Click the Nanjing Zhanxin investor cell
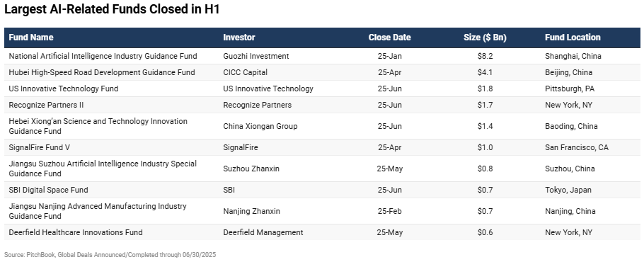This screenshot has width=644, height=262. coord(251,211)
